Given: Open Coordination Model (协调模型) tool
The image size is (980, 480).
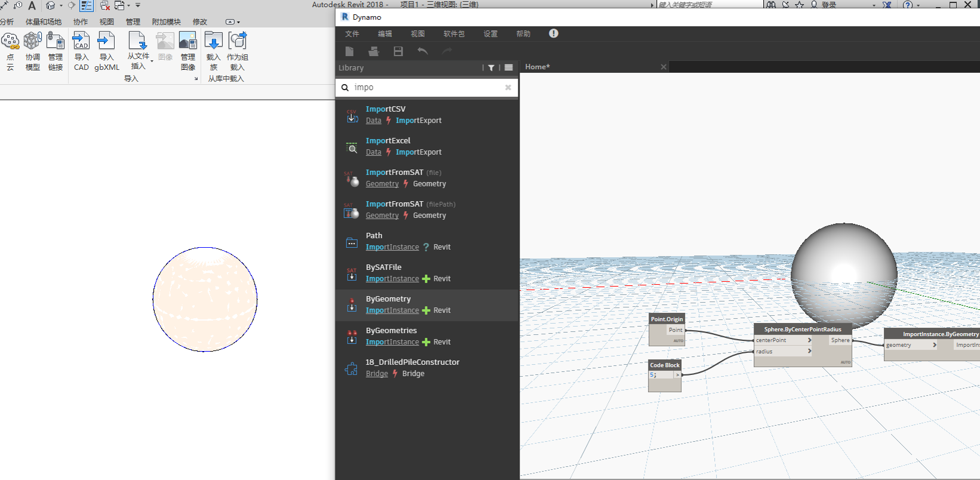Looking at the screenshot, I should 33,51.
